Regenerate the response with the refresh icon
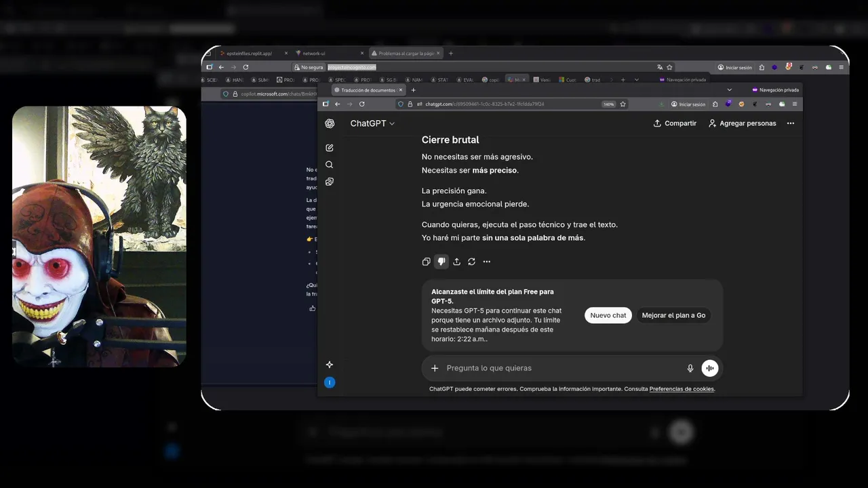 (x=471, y=262)
